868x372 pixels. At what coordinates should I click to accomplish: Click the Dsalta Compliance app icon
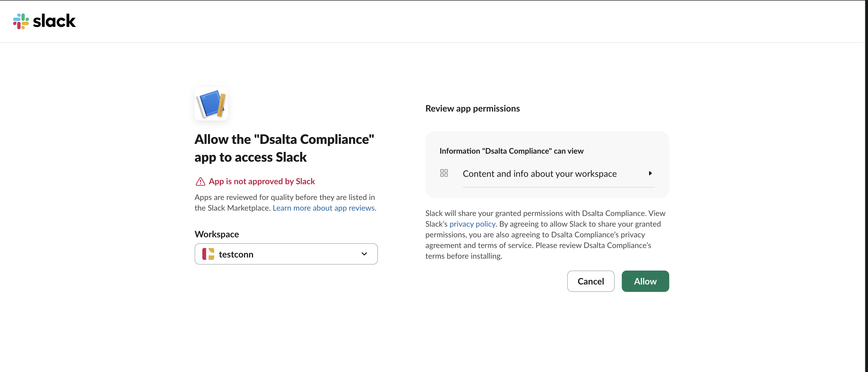[x=211, y=104]
